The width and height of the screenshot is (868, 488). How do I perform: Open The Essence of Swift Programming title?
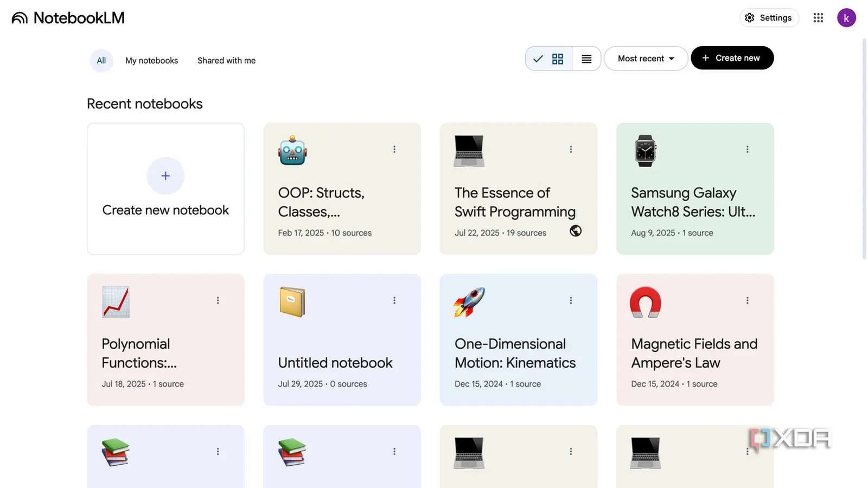click(x=515, y=202)
